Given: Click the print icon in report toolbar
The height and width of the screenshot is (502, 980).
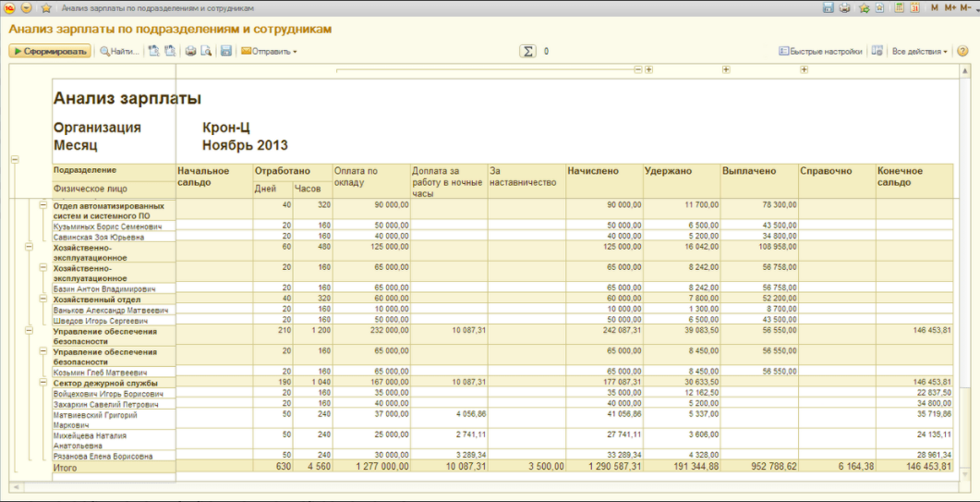Looking at the screenshot, I should [190, 52].
